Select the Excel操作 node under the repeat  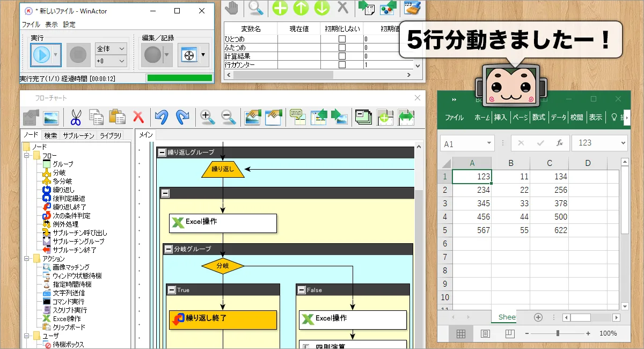coord(223,223)
